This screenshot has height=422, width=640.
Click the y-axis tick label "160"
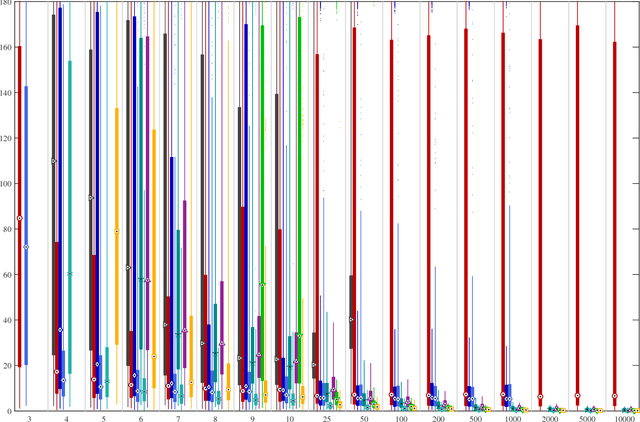click(x=6, y=47)
